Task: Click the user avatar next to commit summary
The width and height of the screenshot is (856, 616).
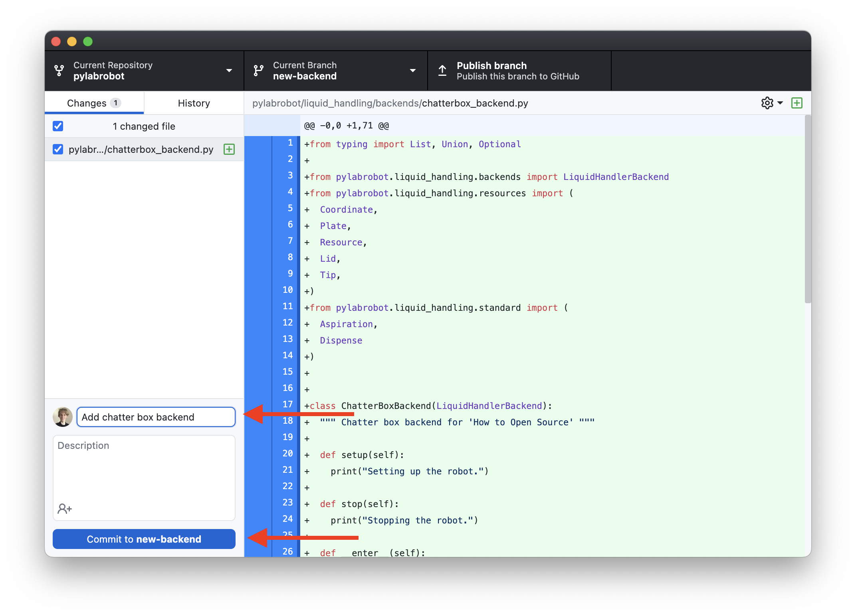Action: click(63, 417)
